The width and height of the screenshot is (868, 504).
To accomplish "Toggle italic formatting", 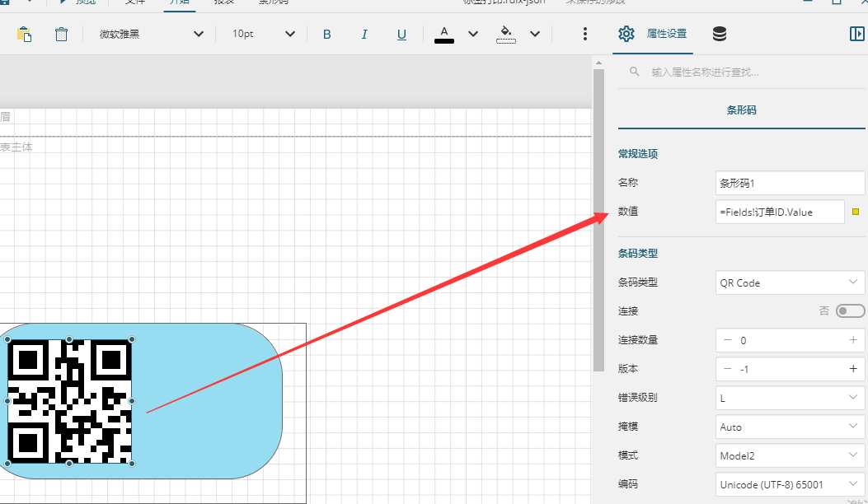I will pos(364,35).
